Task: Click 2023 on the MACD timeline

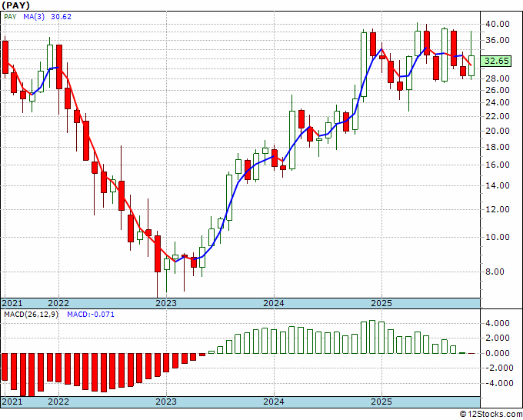Action: (x=166, y=402)
